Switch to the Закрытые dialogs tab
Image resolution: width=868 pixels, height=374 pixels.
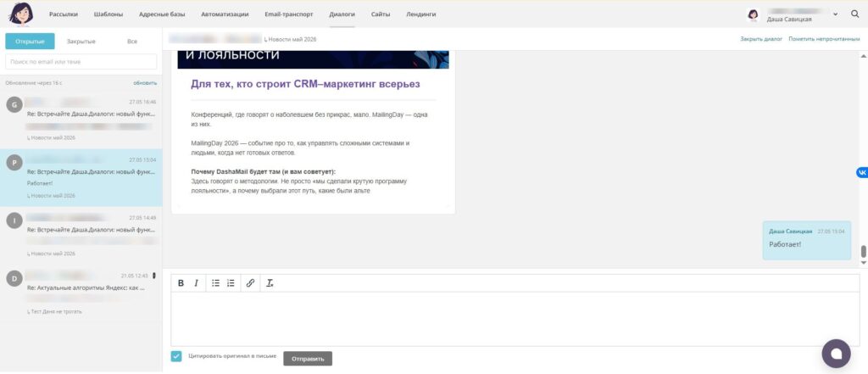(81, 42)
